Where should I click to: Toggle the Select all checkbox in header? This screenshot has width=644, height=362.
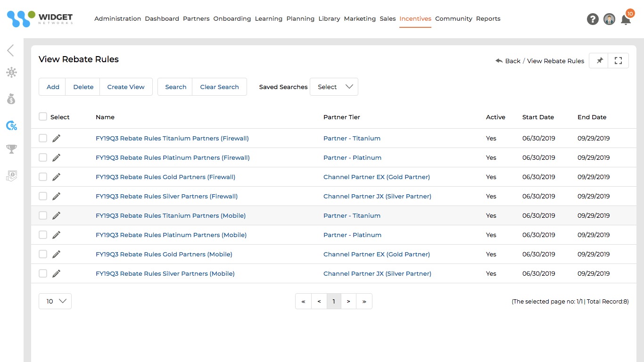click(x=43, y=117)
